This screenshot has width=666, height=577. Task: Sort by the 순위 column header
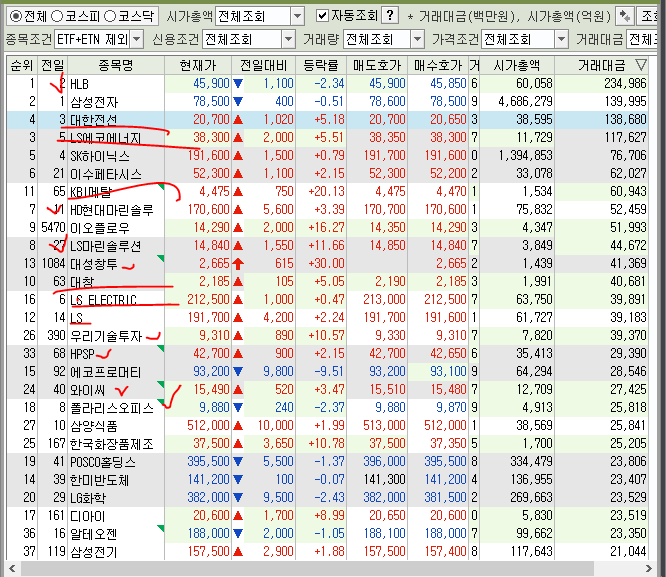22,65
